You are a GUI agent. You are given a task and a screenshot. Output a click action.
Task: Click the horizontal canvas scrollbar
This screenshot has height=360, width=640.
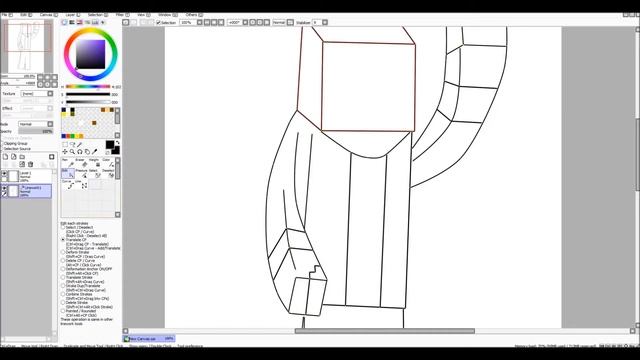(x=384, y=331)
